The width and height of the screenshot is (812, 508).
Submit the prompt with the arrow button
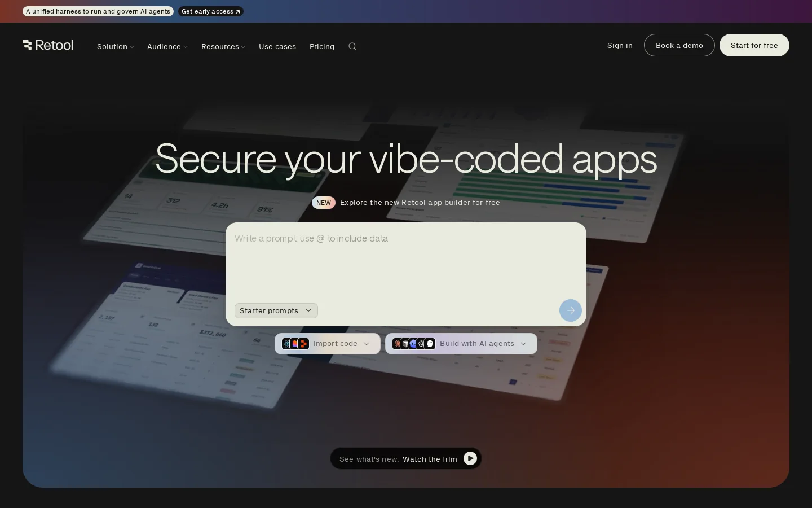point(571,310)
